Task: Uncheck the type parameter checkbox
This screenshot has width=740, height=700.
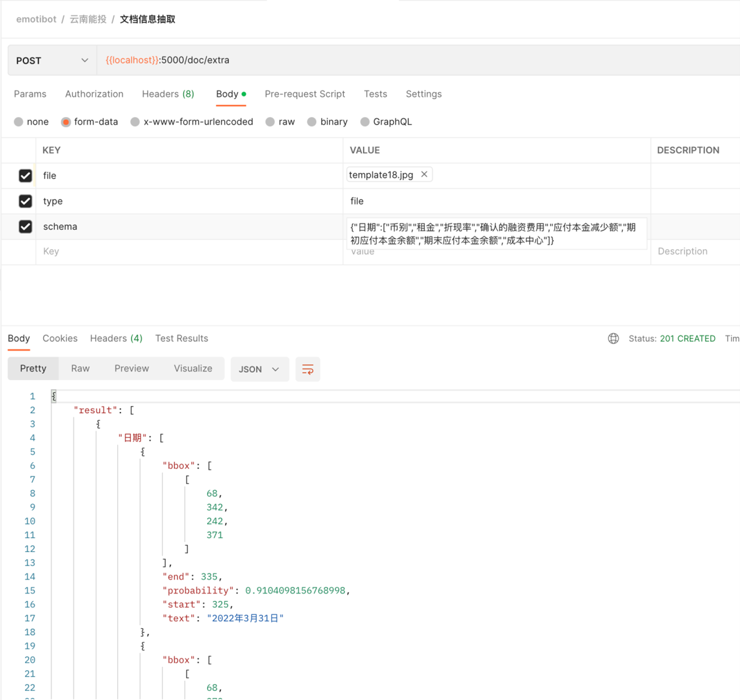Action: click(25, 201)
